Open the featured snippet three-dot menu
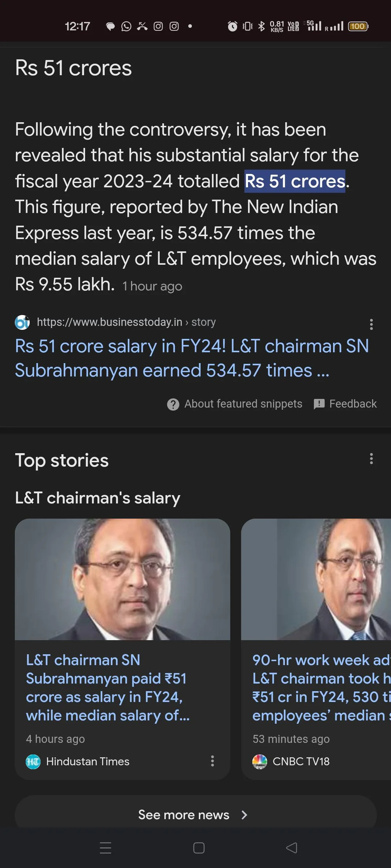 click(371, 324)
